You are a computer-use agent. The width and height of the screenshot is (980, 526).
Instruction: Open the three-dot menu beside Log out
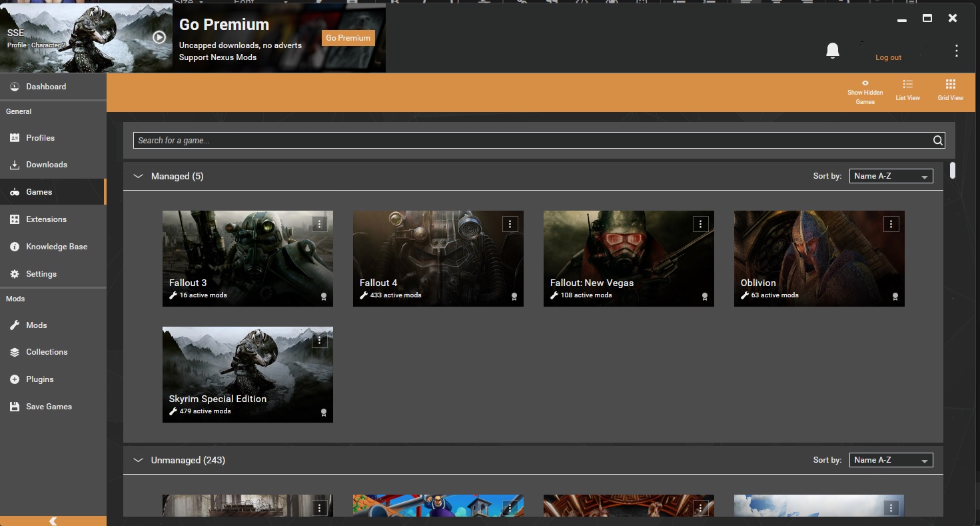pyautogui.click(x=957, y=51)
